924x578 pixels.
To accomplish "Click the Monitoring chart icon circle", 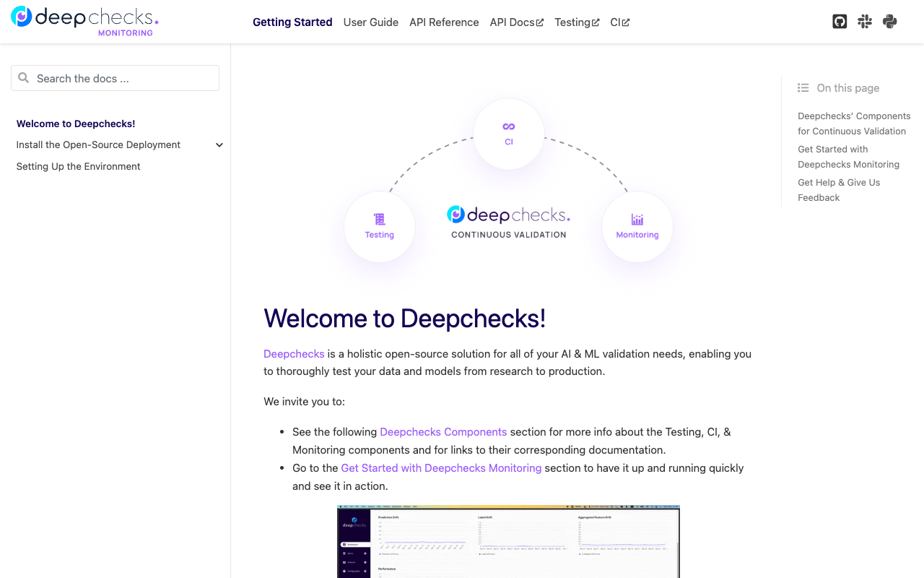I will (637, 226).
